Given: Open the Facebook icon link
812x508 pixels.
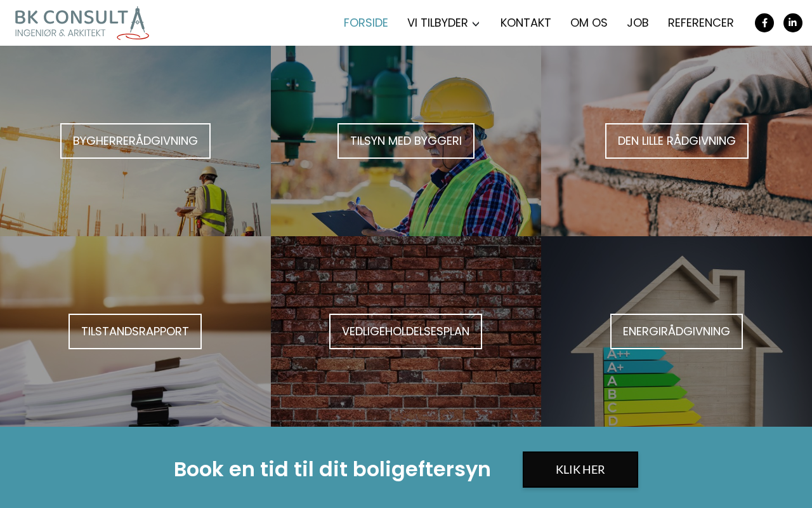Looking at the screenshot, I should (764, 23).
